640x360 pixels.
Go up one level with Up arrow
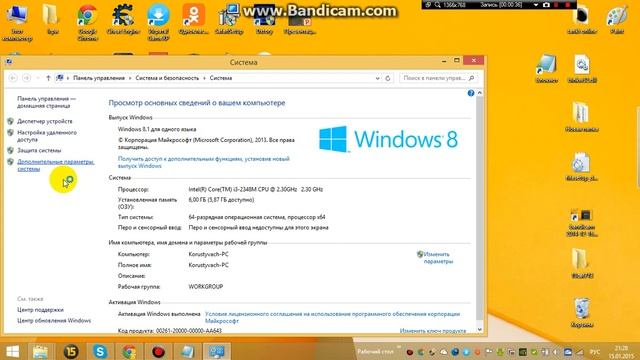tap(48, 78)
